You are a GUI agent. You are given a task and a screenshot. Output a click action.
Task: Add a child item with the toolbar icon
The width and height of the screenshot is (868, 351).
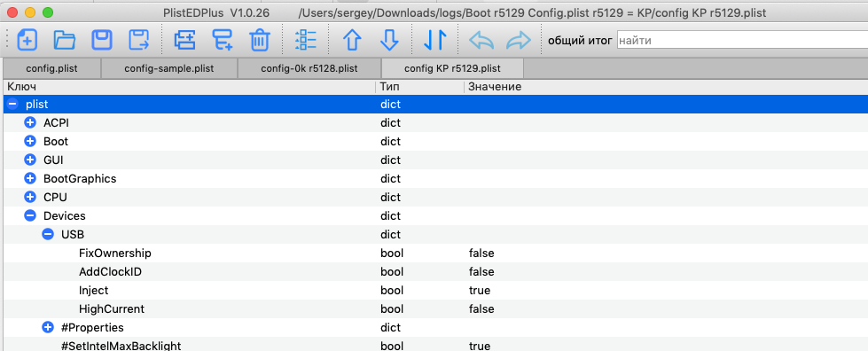[x=223, y=41]
